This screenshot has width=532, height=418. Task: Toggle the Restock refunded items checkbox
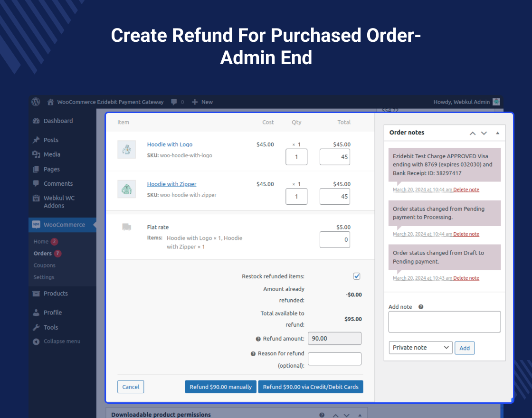tap(357, 276)
